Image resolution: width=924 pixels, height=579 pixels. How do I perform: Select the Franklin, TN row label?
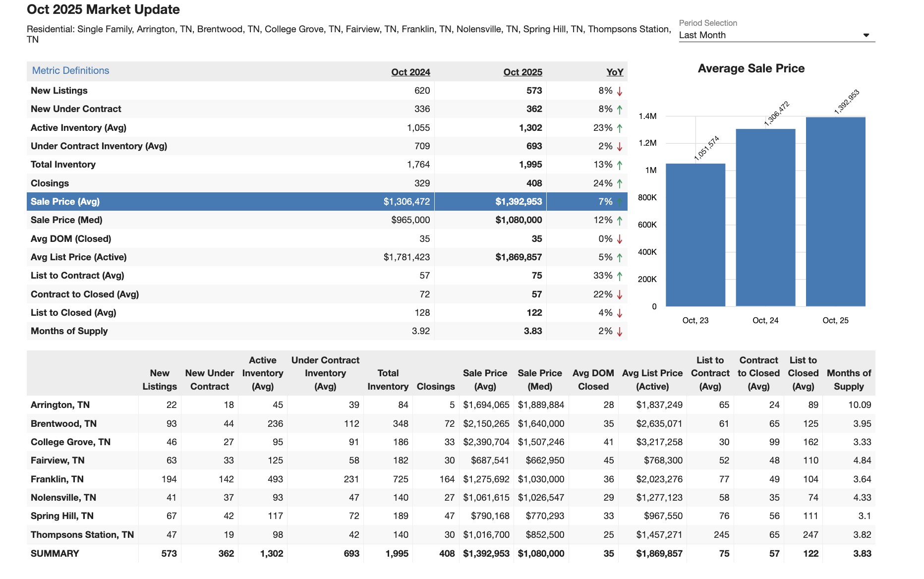57,479
